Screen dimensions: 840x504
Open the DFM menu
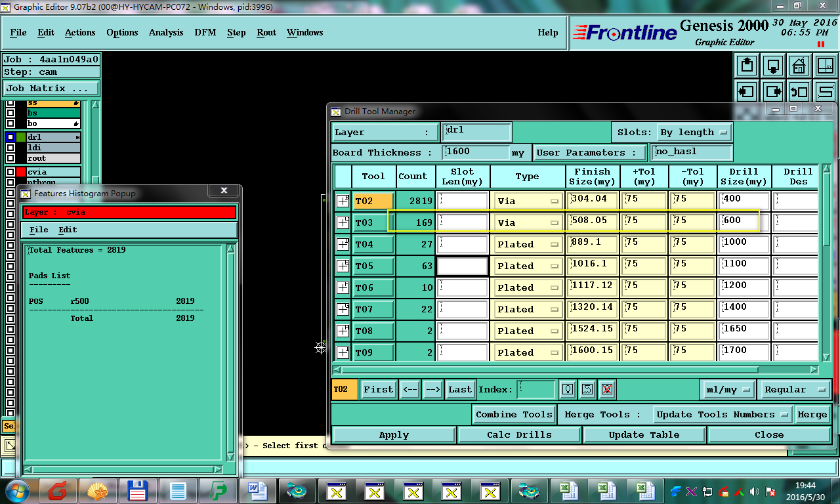pyautogui.click(x=205, y=32)
